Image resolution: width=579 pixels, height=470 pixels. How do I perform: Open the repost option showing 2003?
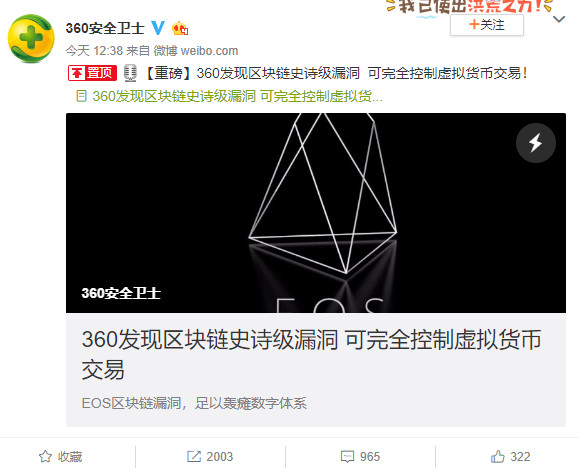(210, 457)
